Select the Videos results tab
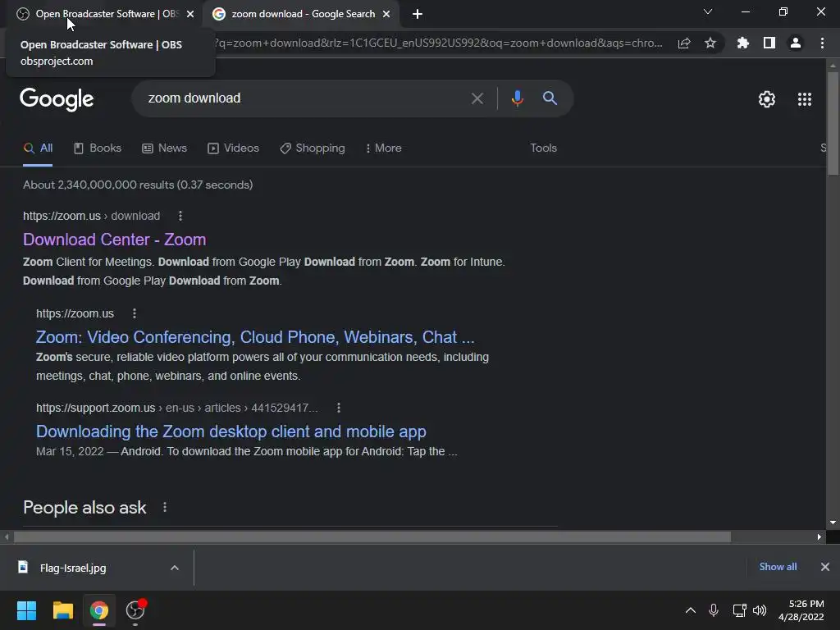Screen dimensions: 840x630 (x=233, y=148)
